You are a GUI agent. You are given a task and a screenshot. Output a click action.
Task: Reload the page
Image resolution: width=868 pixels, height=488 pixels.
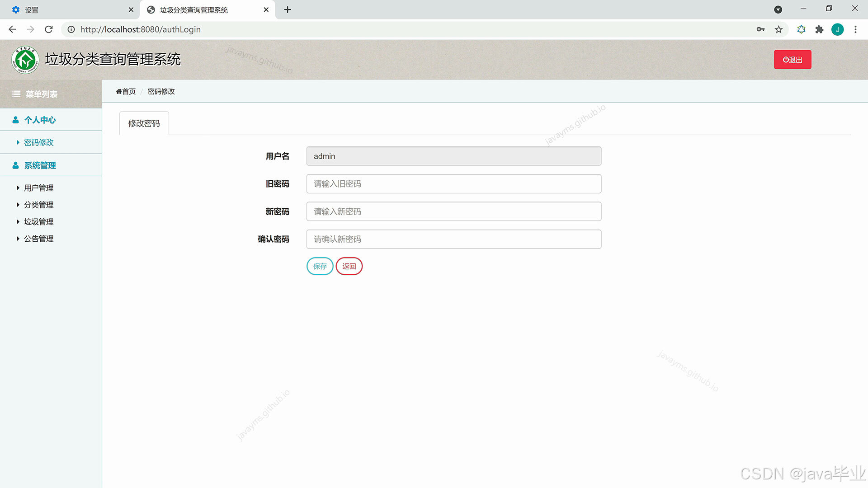click(x=49, y=29)
